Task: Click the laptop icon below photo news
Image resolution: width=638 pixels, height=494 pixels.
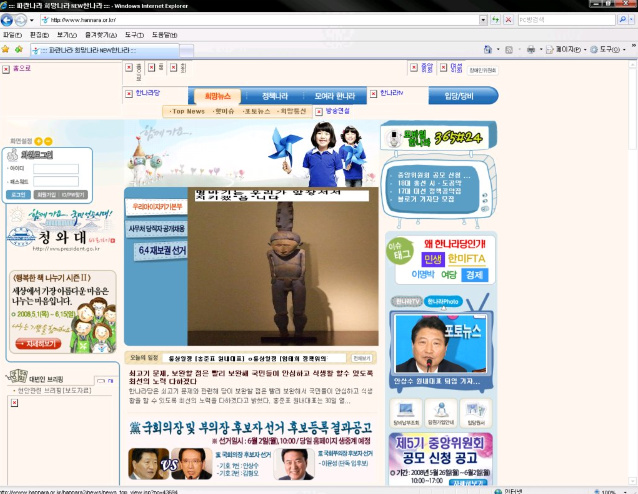Action: [406, 413]
